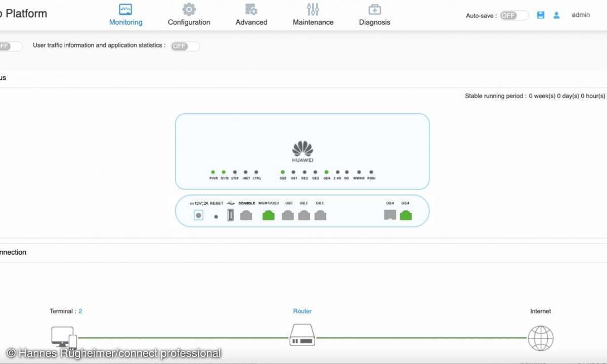Click the "Terminal :" label
The height and width of the screenshot is (364, 607).
pyautogui.click(x=63, y=311)
